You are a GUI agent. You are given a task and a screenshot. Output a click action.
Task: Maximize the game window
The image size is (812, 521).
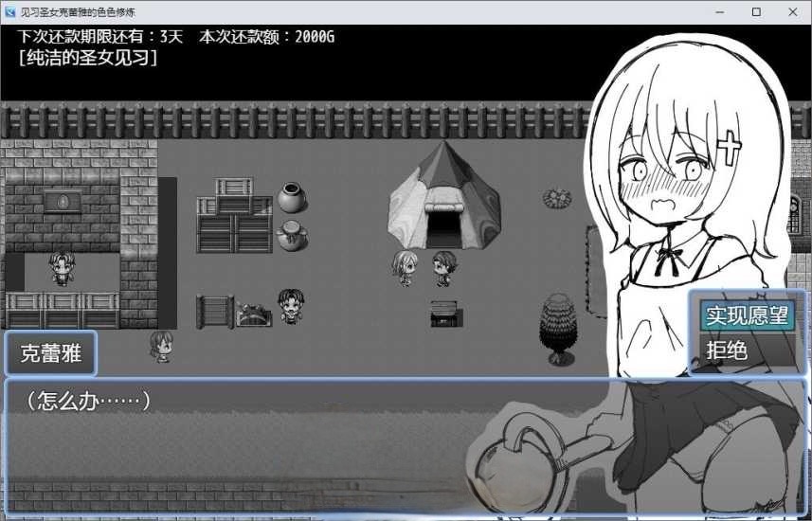756,12
